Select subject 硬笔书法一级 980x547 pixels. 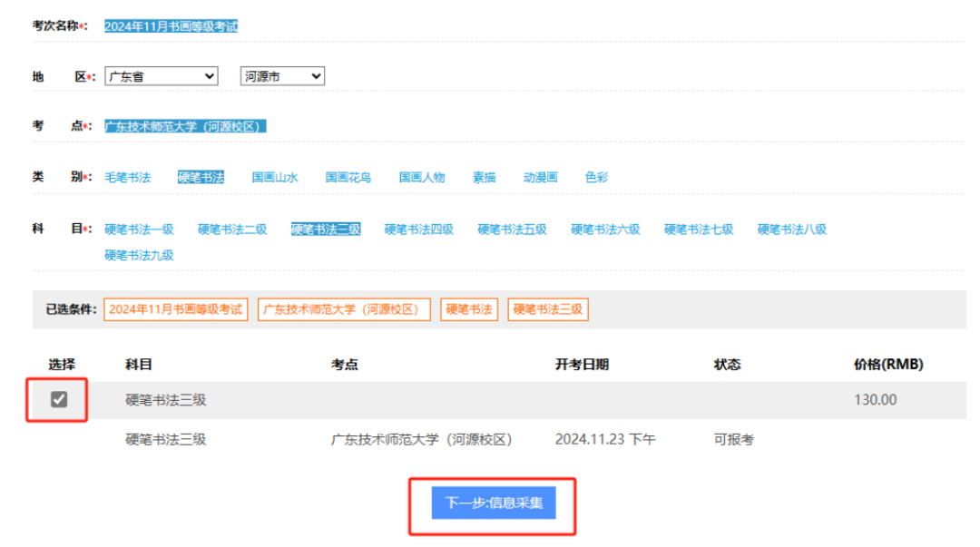coord(139,230)
